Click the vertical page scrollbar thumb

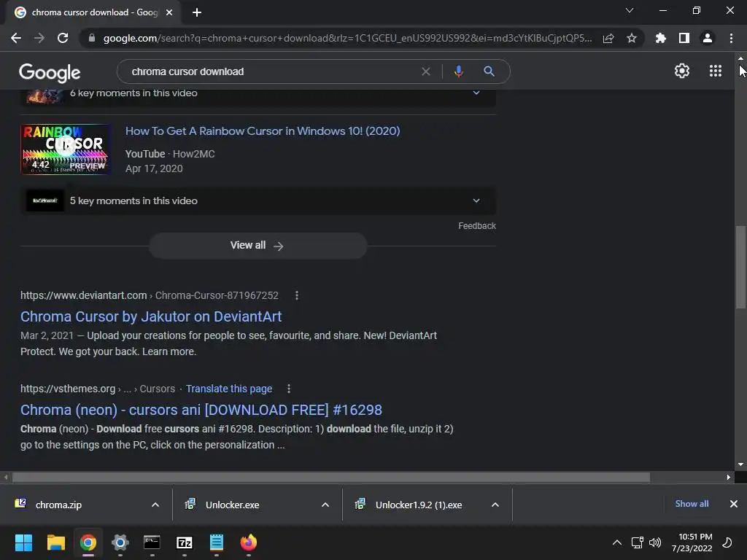[741, 267]
